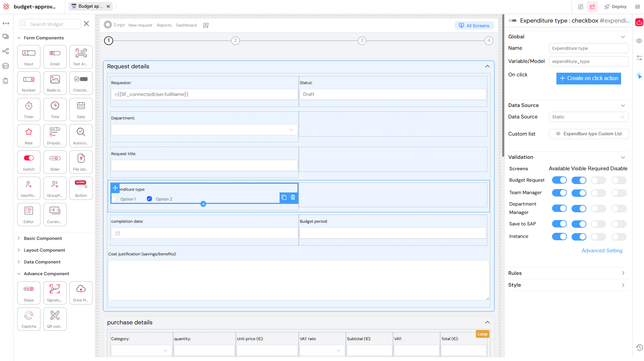Open the Data Source dropdown set to Static
This screenshot has width=644, height=361.
coord(588,117)
